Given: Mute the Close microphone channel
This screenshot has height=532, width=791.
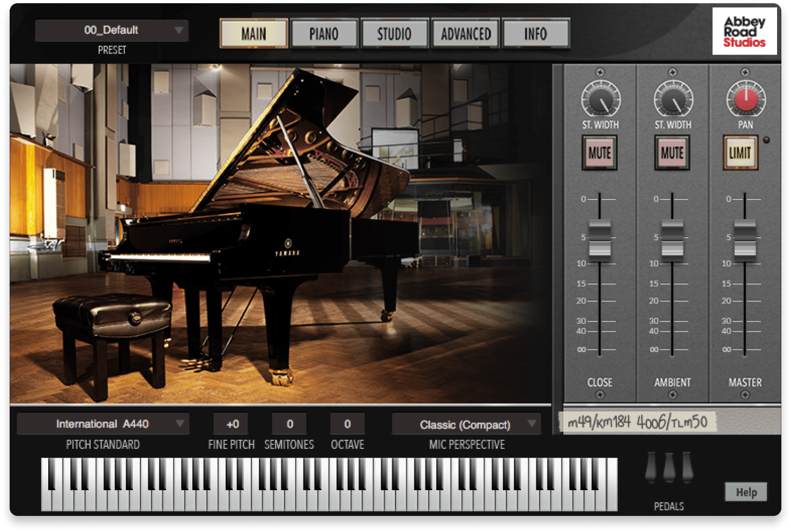Looking at the screenshot, I should click(600, 153).
